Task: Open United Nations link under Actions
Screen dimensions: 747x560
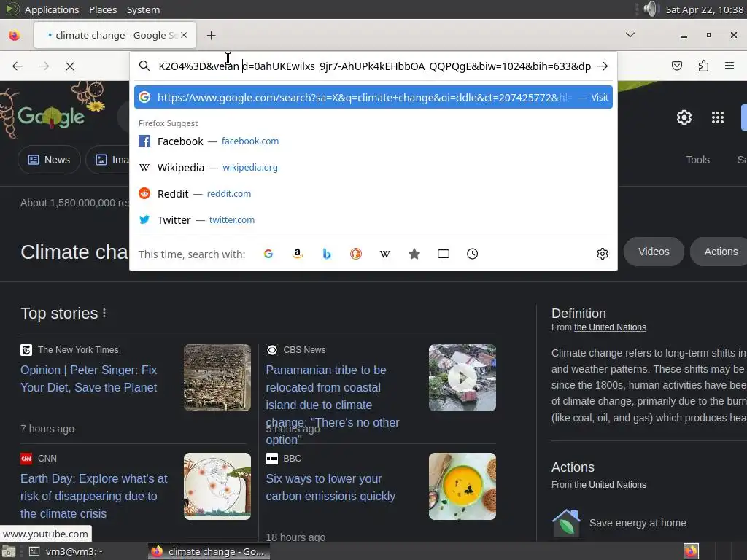Action: coord(610,485)
